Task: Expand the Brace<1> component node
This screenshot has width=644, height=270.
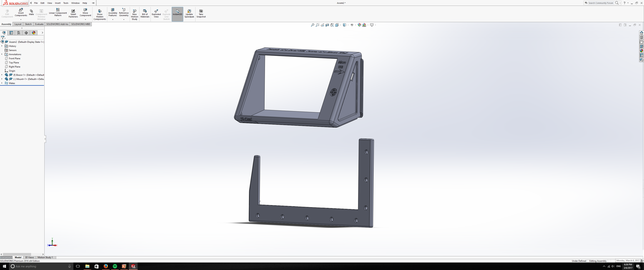Action: pos(2,75)
